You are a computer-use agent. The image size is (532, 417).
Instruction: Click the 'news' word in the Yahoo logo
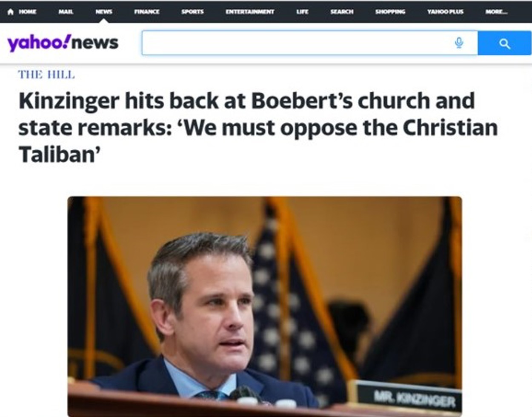pos(95,43)
